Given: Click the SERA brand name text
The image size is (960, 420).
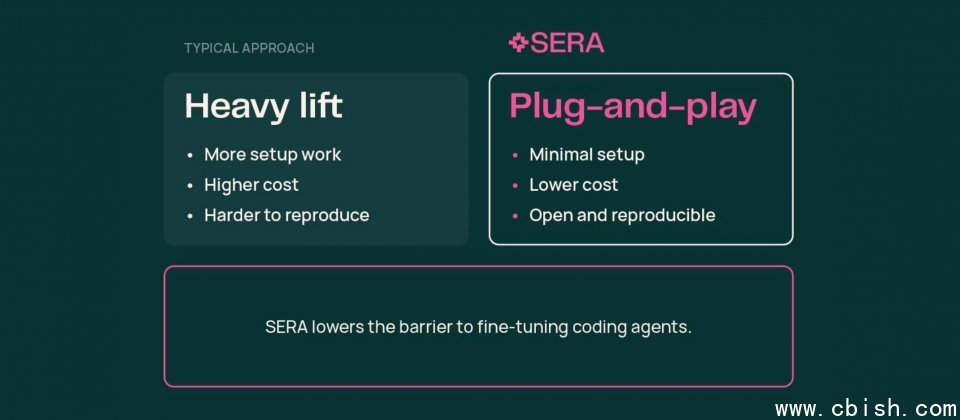Looking at the screenshot, I should pyautogui.click(x=567, y=43).
